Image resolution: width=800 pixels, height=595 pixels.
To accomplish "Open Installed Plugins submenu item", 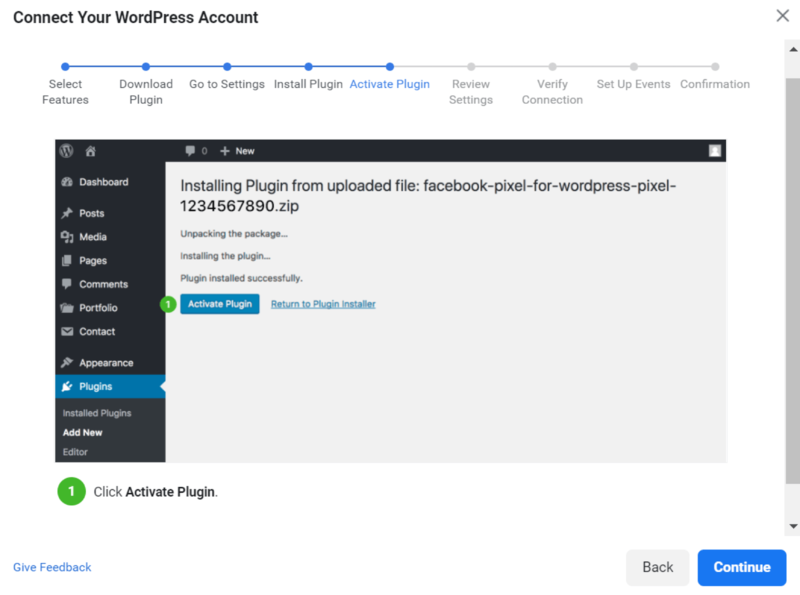I will [x=97, y=413].
